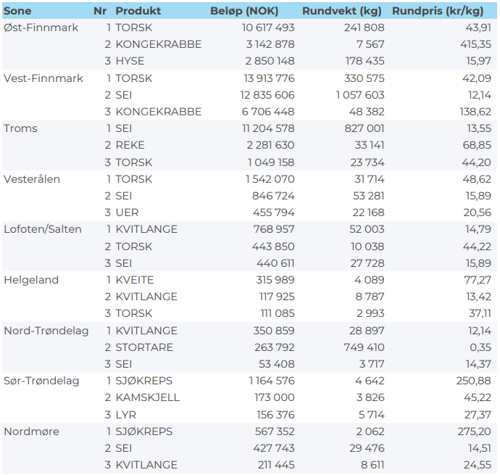The image size is (500, 475).
Task: Click the Helgeland zone cell
Action: point(31,280)
